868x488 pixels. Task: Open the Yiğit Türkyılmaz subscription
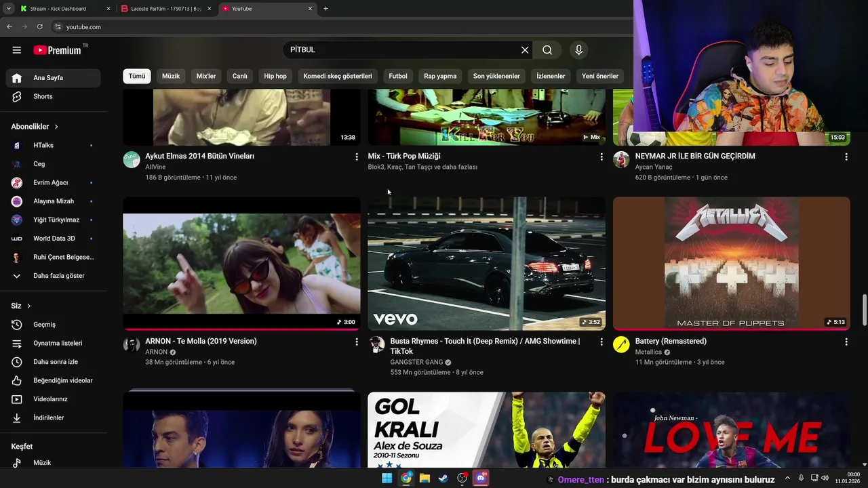pos(53,220)
